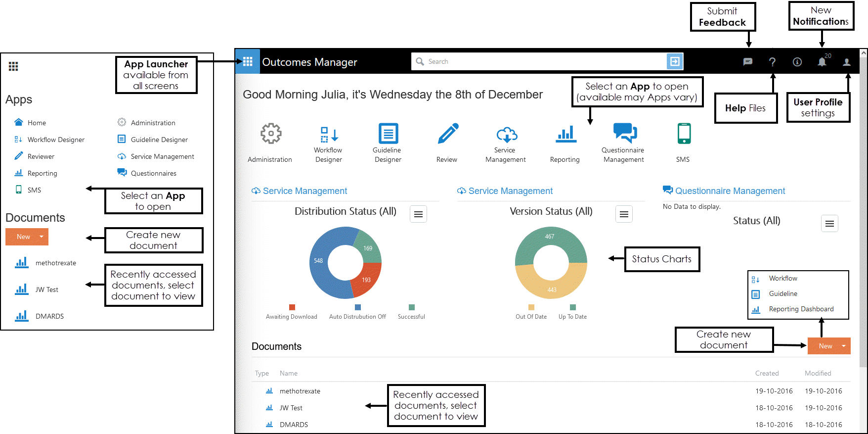Viewport: 868px width, 434px height.
Task: Expand the orange New dropdown in launcher panel
Action: [42, 237]
